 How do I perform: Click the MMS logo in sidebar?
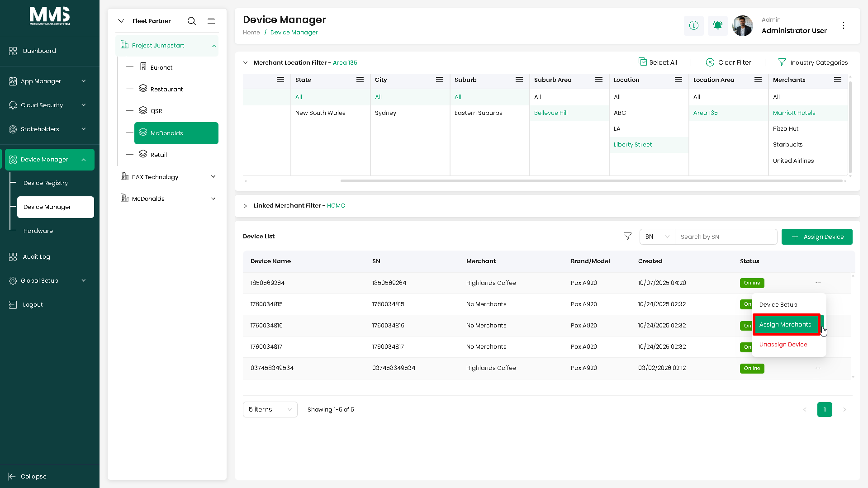tap(50, 16)
